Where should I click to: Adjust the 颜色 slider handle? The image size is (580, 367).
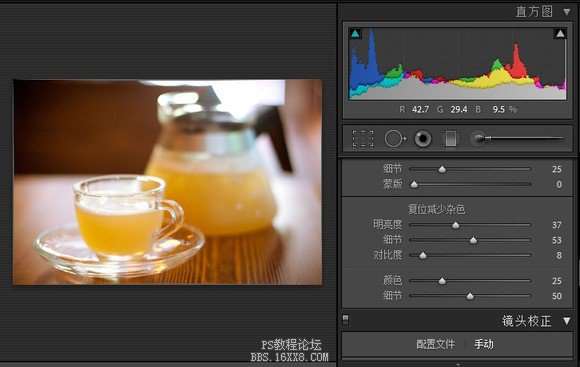[442, 281]
